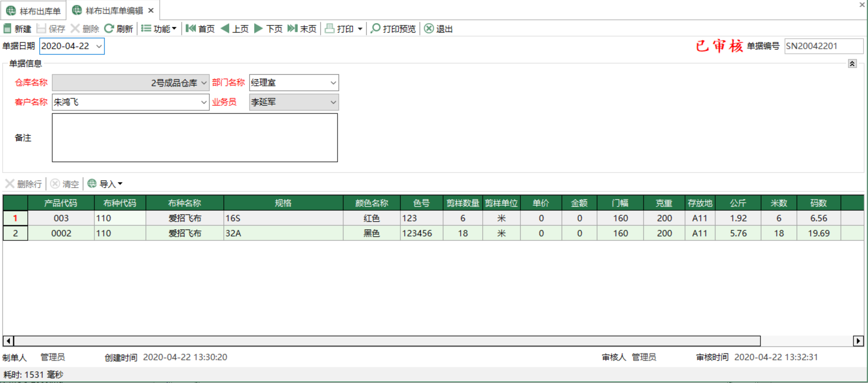Click the 19.69 yards cell

point(819,233)
